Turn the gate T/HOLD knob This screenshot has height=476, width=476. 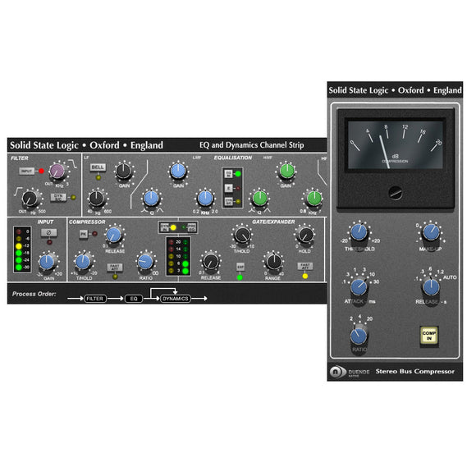pyautogui.click(x=243, y=235)
